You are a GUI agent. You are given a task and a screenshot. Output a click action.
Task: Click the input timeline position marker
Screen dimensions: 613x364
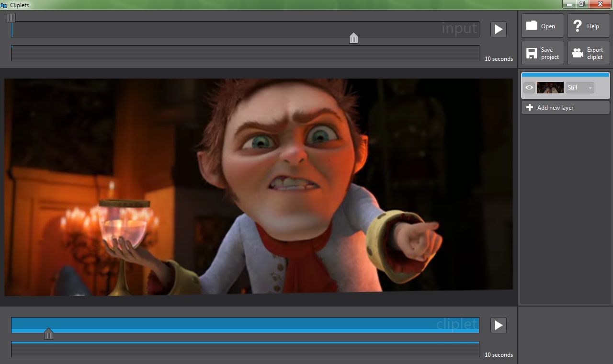point(353,38)
